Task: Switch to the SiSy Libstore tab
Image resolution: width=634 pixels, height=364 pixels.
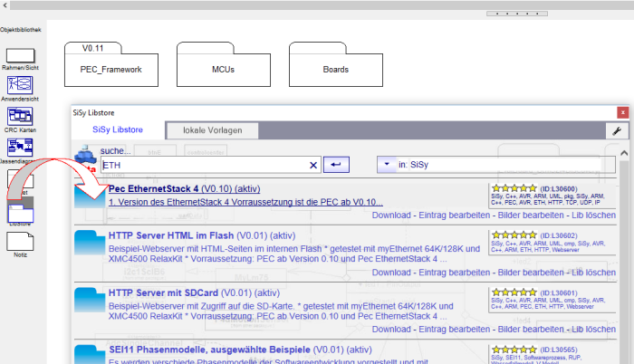Action: [118, 130]
